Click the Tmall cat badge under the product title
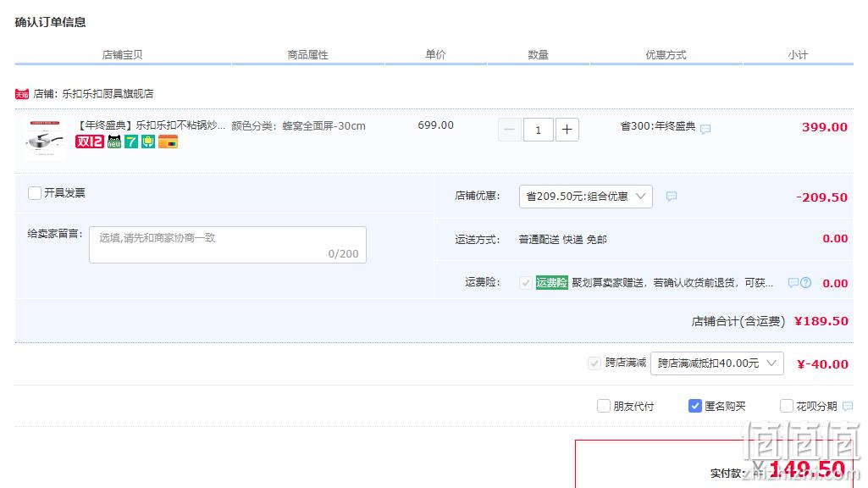868x488 pixels. coord(114,141)
